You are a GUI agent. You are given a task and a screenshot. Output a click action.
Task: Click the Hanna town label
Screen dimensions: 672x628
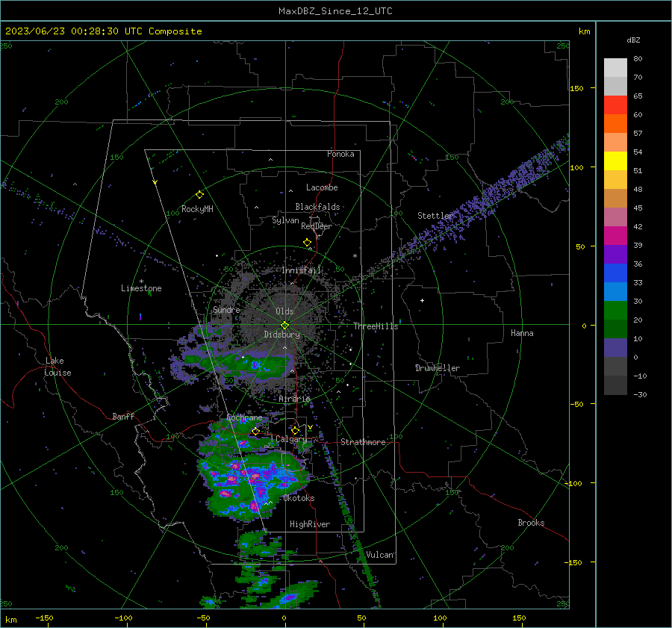pyautogui.click(x=522, y=333)
